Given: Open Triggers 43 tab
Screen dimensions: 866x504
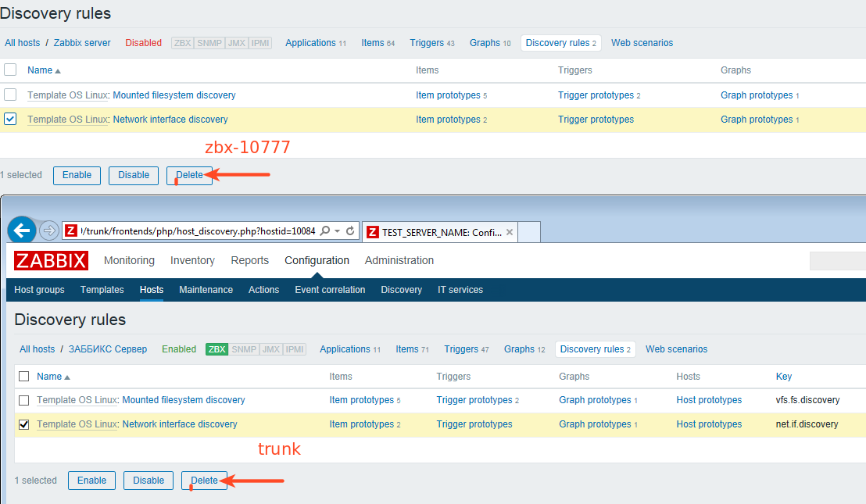Looking at the screenshot, I should coord(432,43).
